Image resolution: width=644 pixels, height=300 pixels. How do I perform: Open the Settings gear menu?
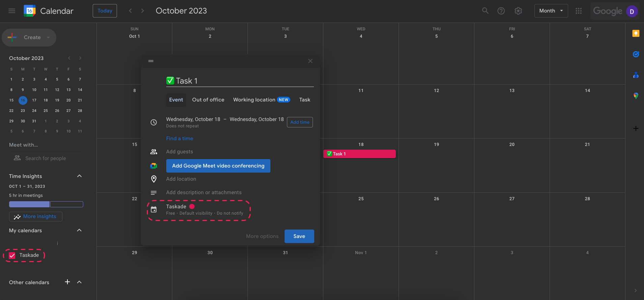518,11
